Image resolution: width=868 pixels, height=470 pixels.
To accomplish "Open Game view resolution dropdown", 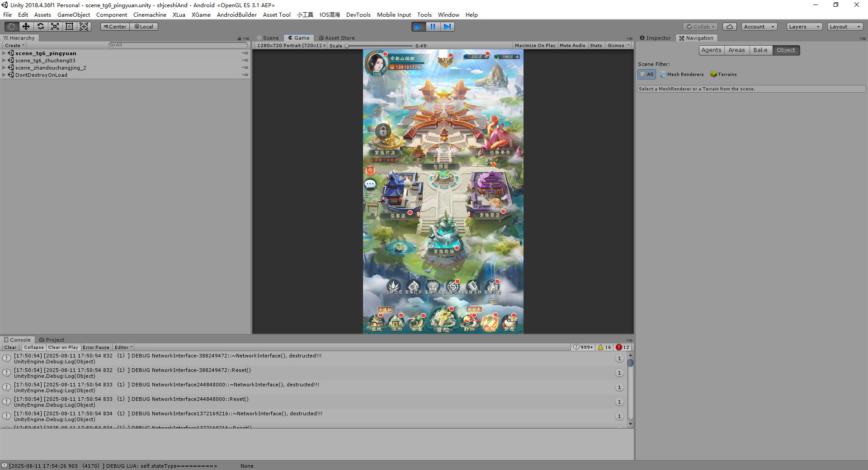I will (x=291, y=46).
